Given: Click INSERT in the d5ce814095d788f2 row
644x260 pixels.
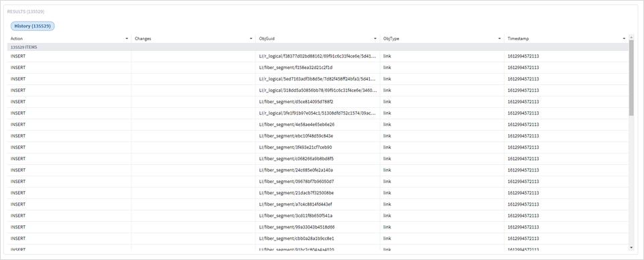Looking at the screenshot, I should coord(18,102).
